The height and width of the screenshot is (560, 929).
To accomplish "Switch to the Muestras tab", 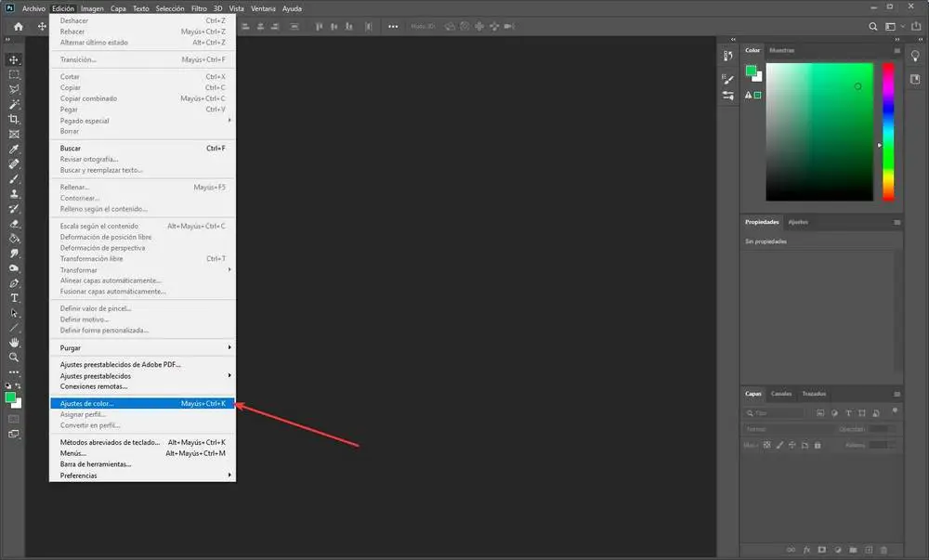I will click(781, 51).
